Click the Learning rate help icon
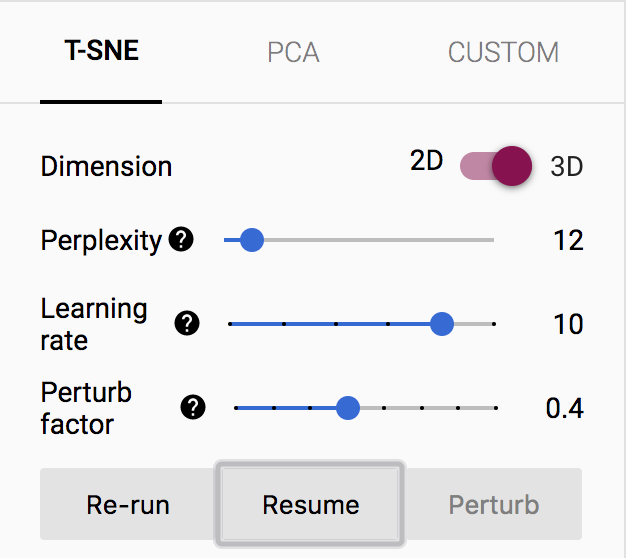The image size is (640, 558). pyautogui.click(x=187, y=323)
